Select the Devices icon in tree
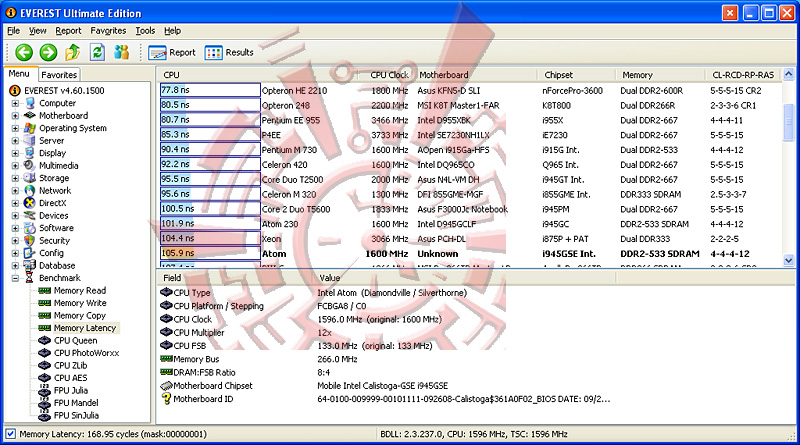 click(x=30, y=215)
